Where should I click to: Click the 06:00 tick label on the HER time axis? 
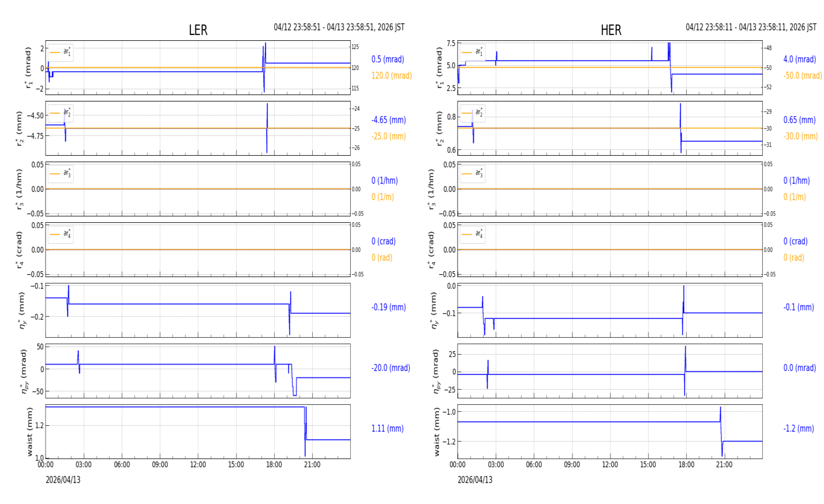click(x=534, y=465)
